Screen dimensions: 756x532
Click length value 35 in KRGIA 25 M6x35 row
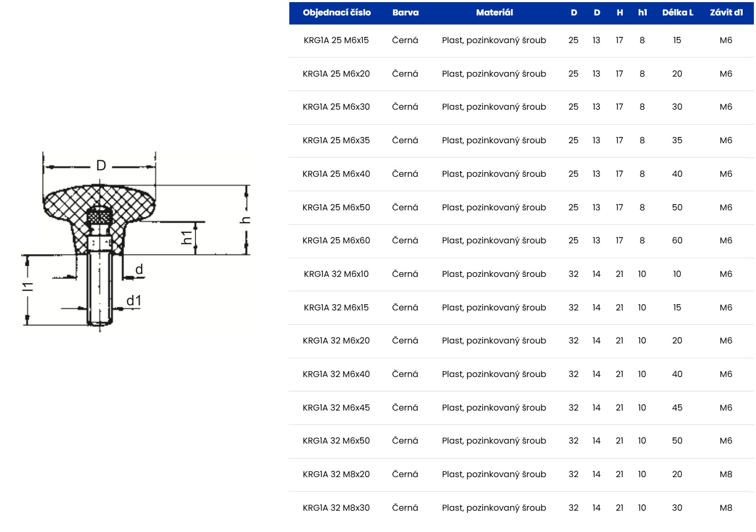(677, 141)
